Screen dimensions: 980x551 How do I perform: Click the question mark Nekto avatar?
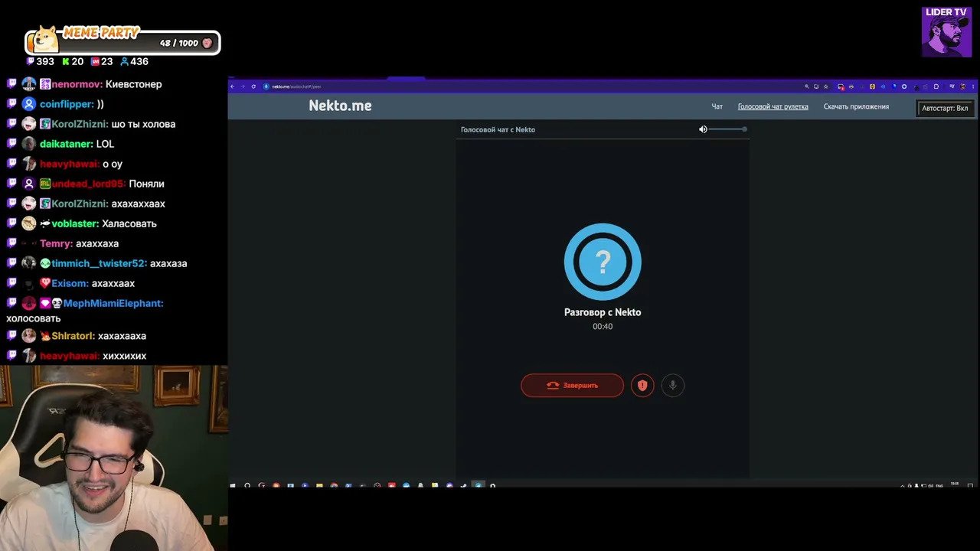point(603,262)
